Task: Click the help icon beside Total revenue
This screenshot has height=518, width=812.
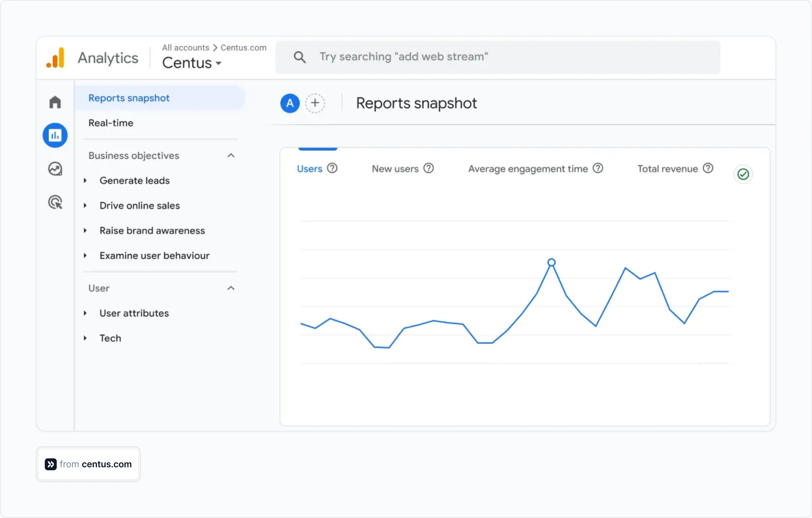Action: tap(709, 168)
